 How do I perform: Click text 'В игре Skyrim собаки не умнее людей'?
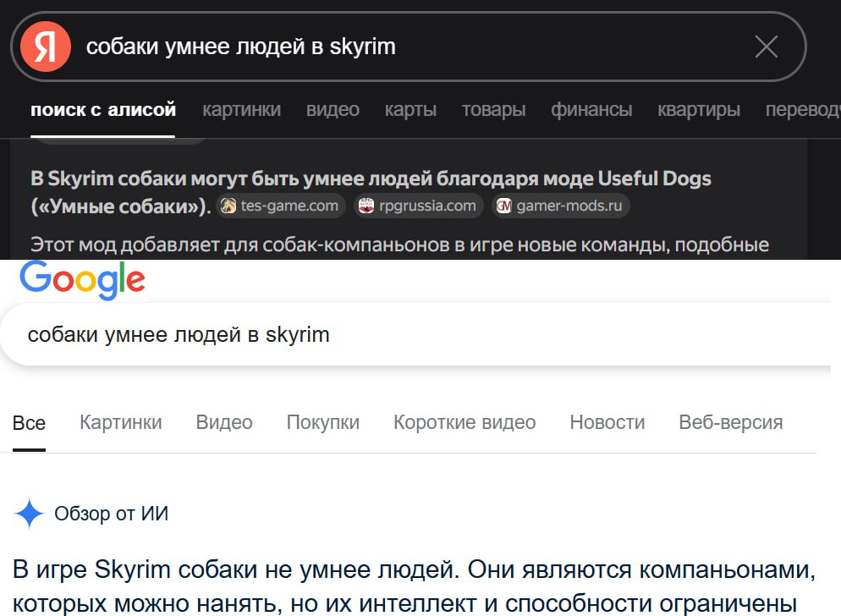tap(235, 569)
